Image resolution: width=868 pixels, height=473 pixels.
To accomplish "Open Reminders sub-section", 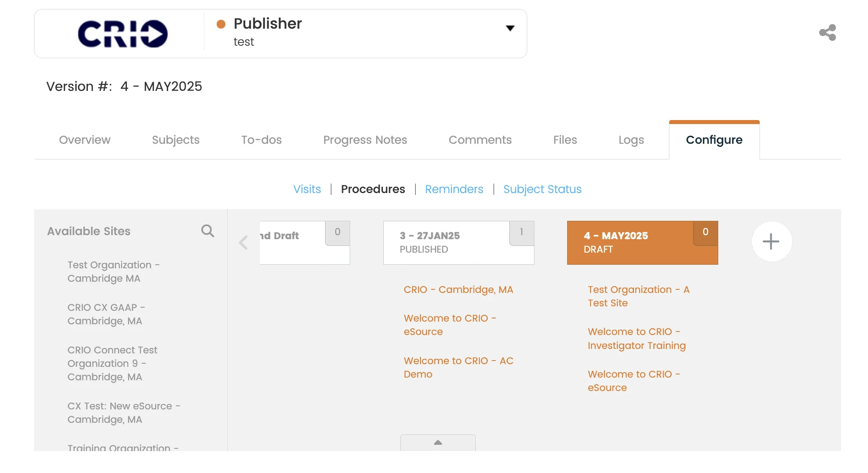I will 454,189.
